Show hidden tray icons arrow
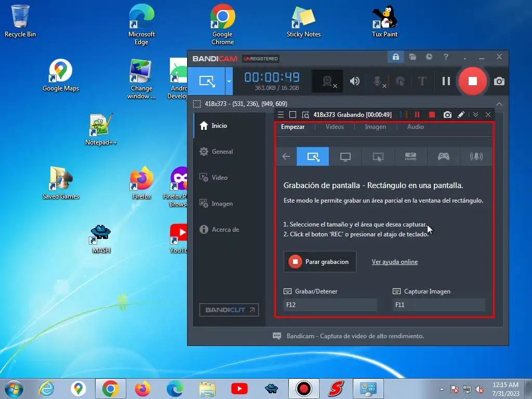The width and height of the screenshot is (532, 399). [x=442, y=389]
